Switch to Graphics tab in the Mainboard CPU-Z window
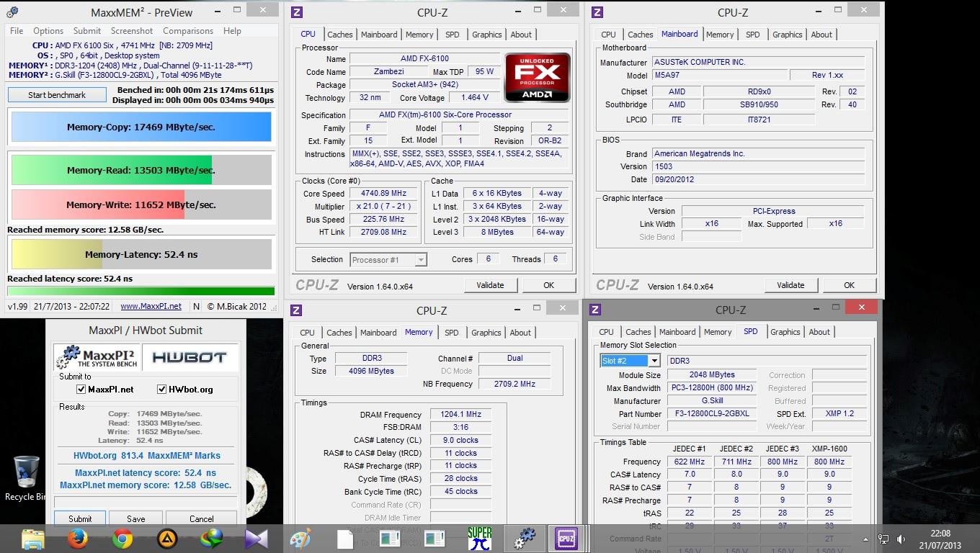The height and width of the screenshot is (553, 980). pos(787,35)
